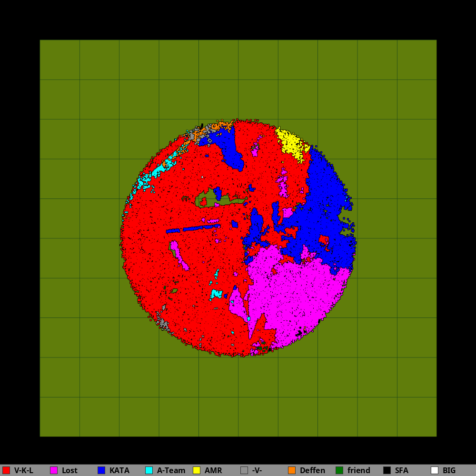This screenshot has height=476, width=476.
Task: Select the KATA text label
Action: pyautogui.click(x=119, y=470)
